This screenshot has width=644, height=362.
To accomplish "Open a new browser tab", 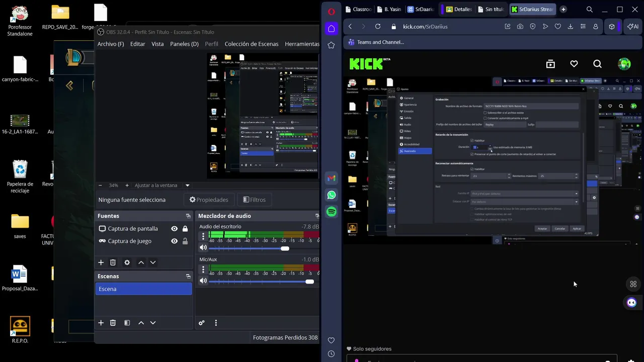I will [x=563, y=9].
